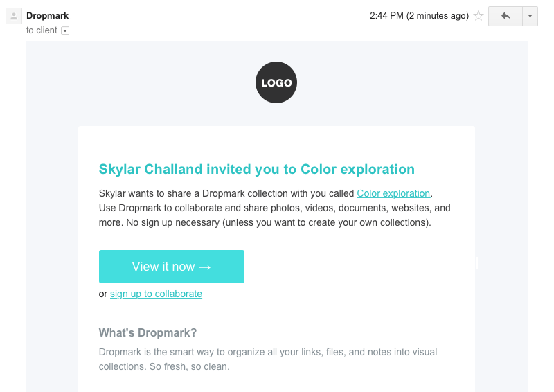Click the 2:44 PM timestamp
The image size is (554, 392).
click(x=386, y=15)
